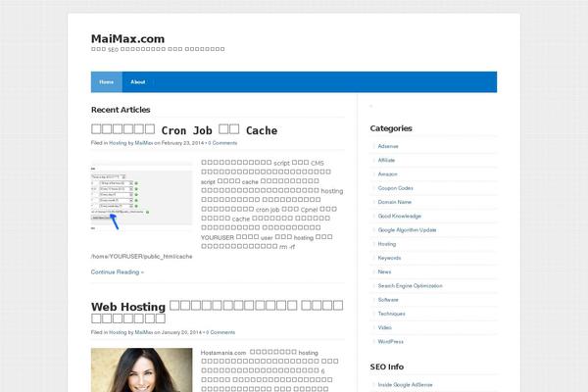
Task: Select the SEO Info sidebar heading
Action: coord(387,367)
